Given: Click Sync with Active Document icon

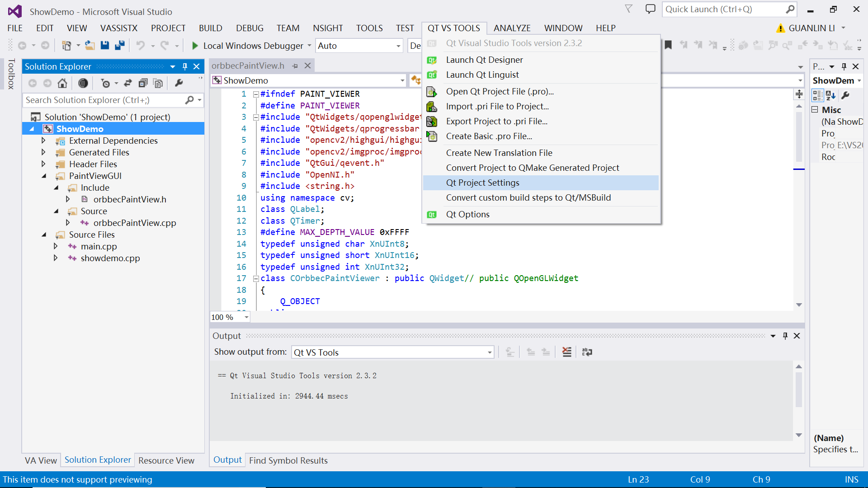Looking at the screenshot, I should [x=128, y=83].
